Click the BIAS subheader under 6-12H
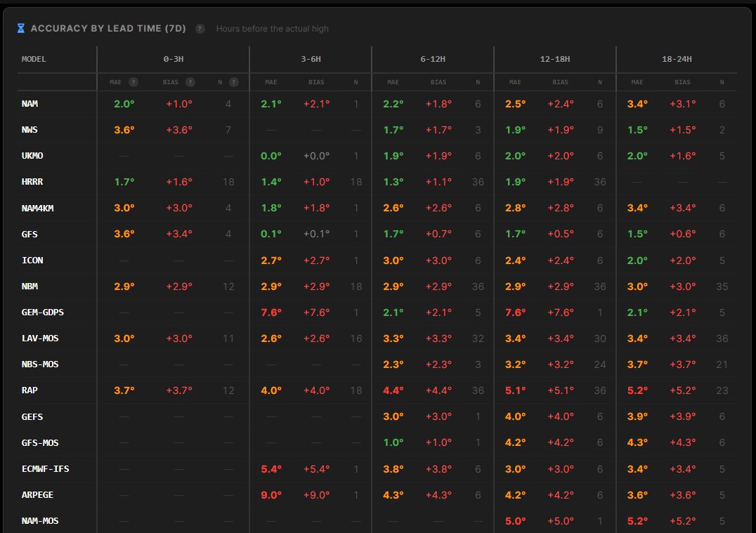 tap(438, 82)
